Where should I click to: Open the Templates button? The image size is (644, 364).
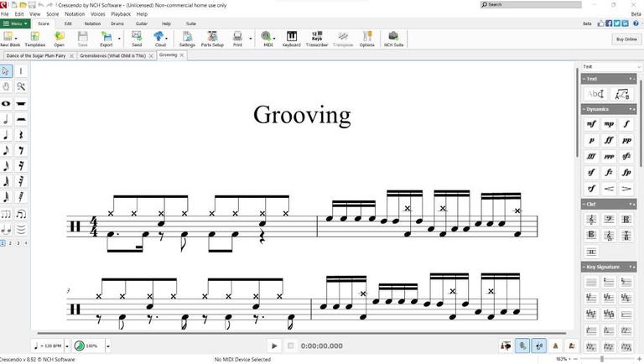click(x=35, y=39)
